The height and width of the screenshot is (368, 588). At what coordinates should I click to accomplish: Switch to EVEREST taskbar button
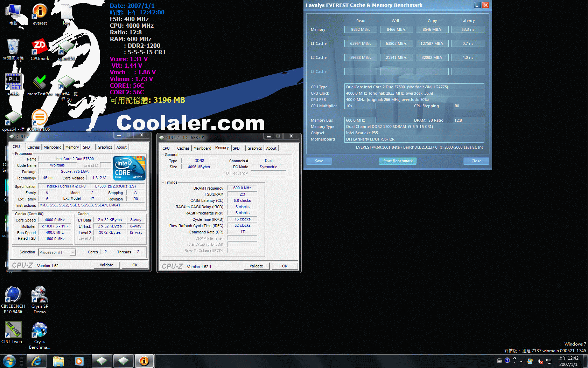145,361
